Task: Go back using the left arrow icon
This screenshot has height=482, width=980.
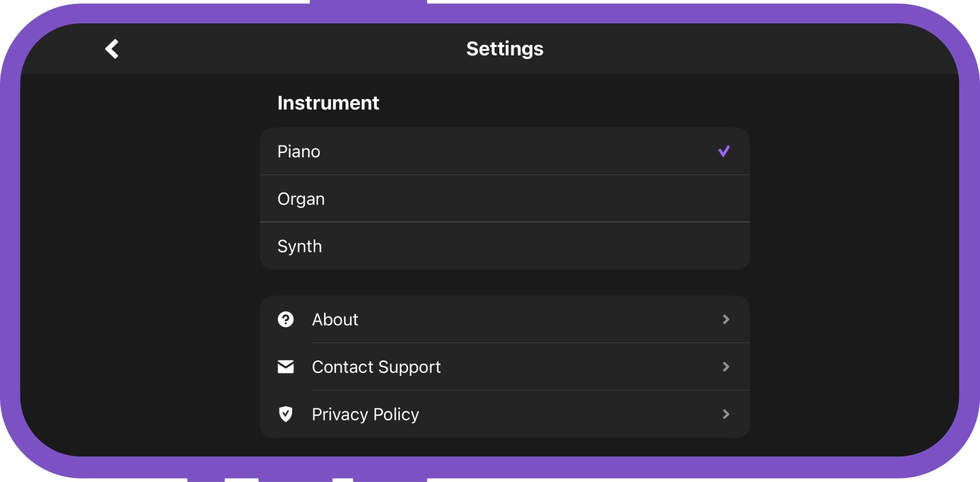Action: (x=112, y=49)
